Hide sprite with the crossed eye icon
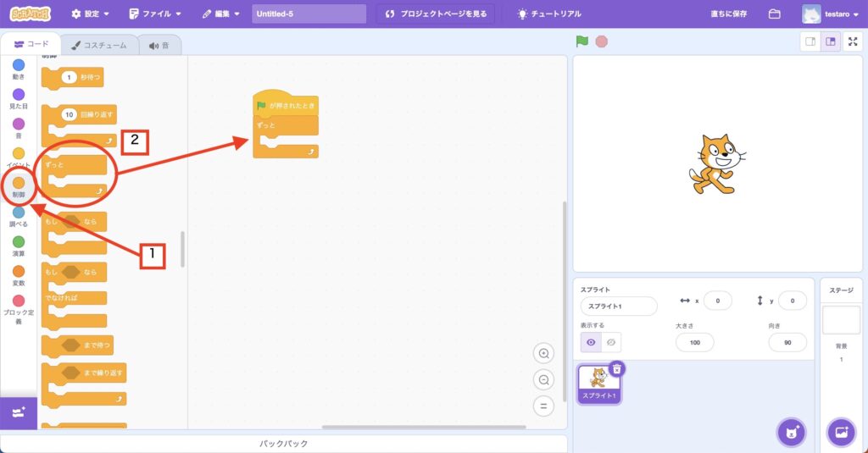868x453 pixels. 611,342
